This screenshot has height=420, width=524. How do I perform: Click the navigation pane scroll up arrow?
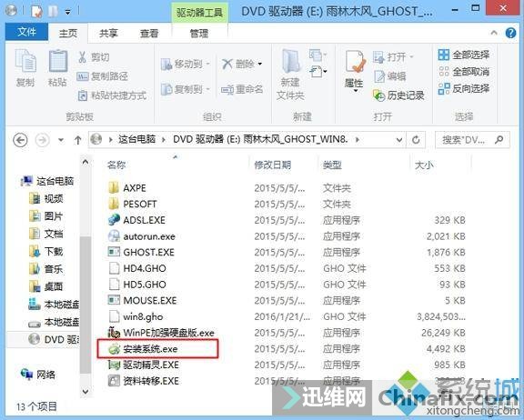pos(86,162)
